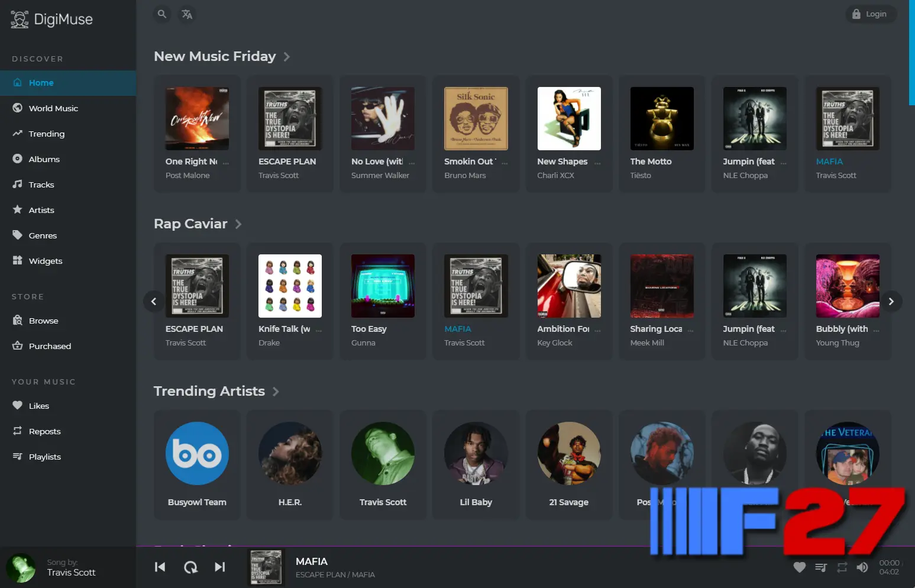Open options for No Love track
The width and height of the screenshot is (915, 588).
[412, 163]
